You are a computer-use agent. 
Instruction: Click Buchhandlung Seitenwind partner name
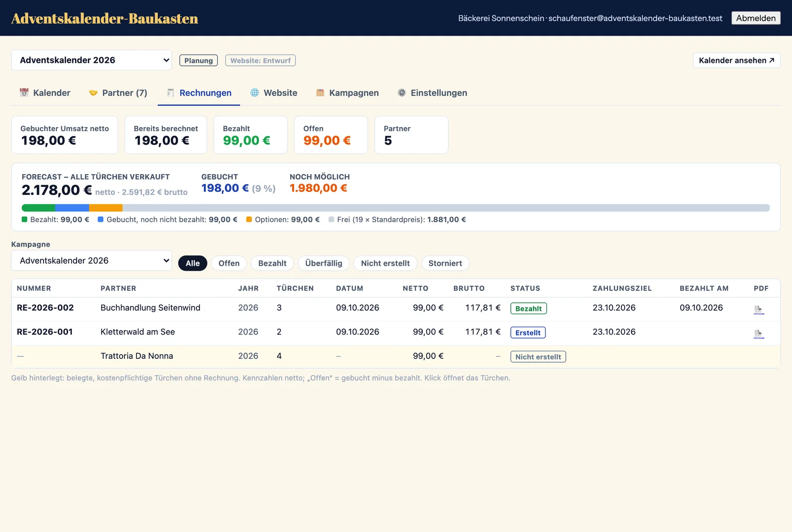150,308
